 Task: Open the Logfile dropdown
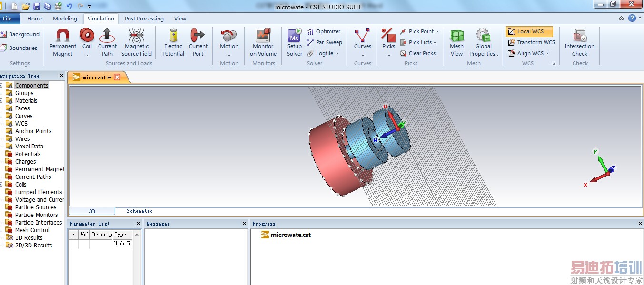coord(337,54)
